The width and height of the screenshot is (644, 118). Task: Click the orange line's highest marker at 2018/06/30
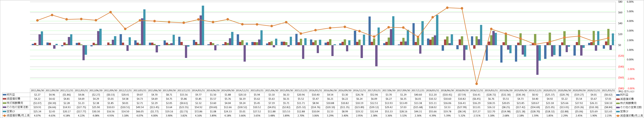[x=447, y=8]
